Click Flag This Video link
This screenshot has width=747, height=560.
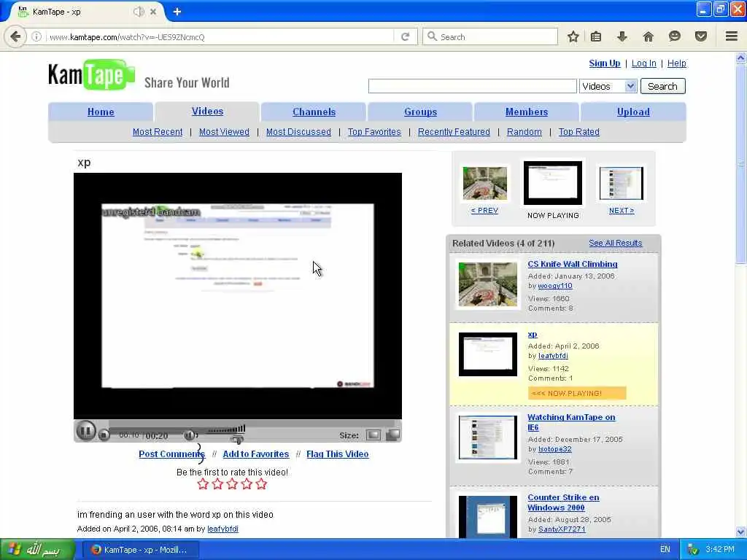(337, 454)
